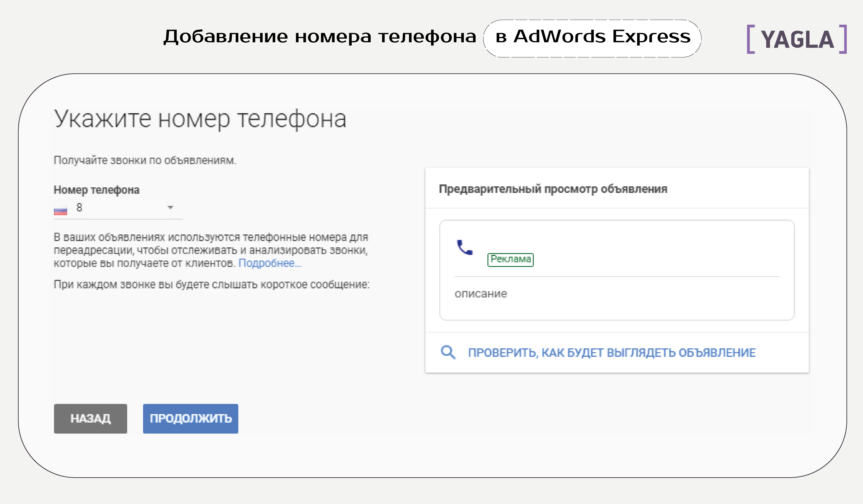The width and height of the screenshot is (863, 504).
Task: Click the ПРОДОЛЖИТЬ button
Action: pos(191,418)
